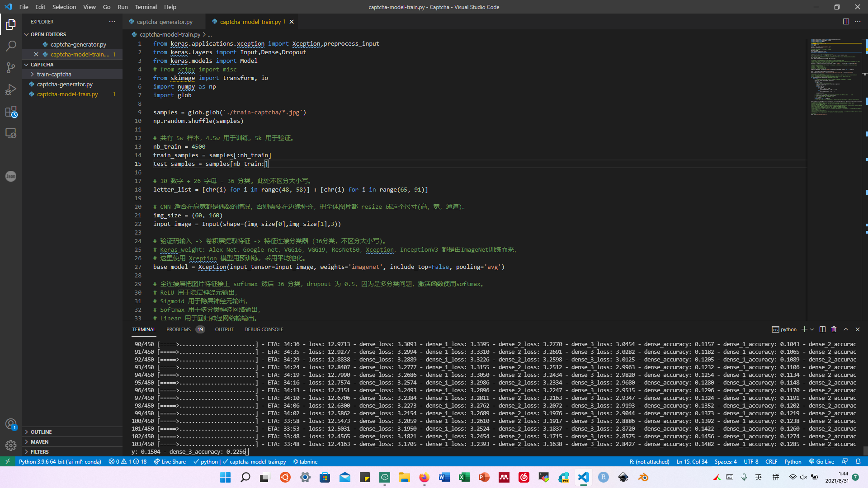The height and width of the screenshot is (488, 868).
Task: Click tabnine status bar item
Action: [x=305, y=462]
